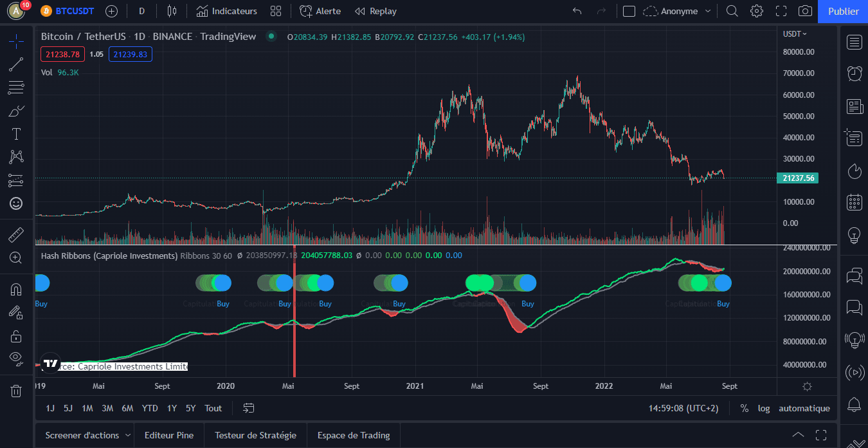Take a snapshot with camera icon

coord(805,11)
